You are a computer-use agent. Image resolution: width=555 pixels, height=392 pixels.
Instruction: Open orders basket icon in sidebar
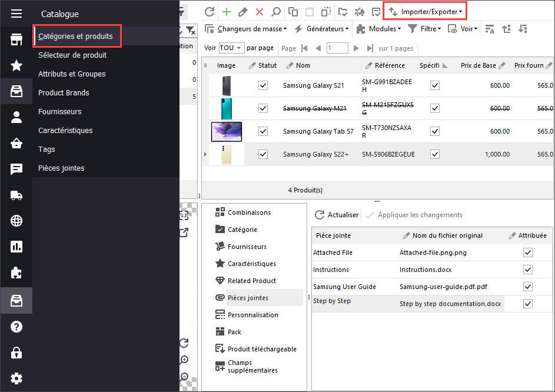[16, 143]
